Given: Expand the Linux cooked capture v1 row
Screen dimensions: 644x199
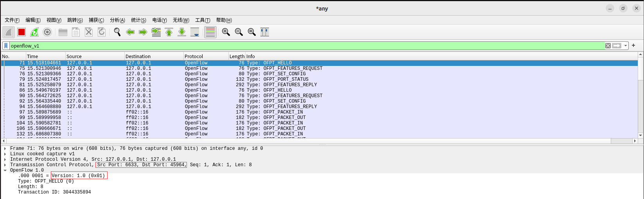Looking at the screenshot, I should 5,154.
